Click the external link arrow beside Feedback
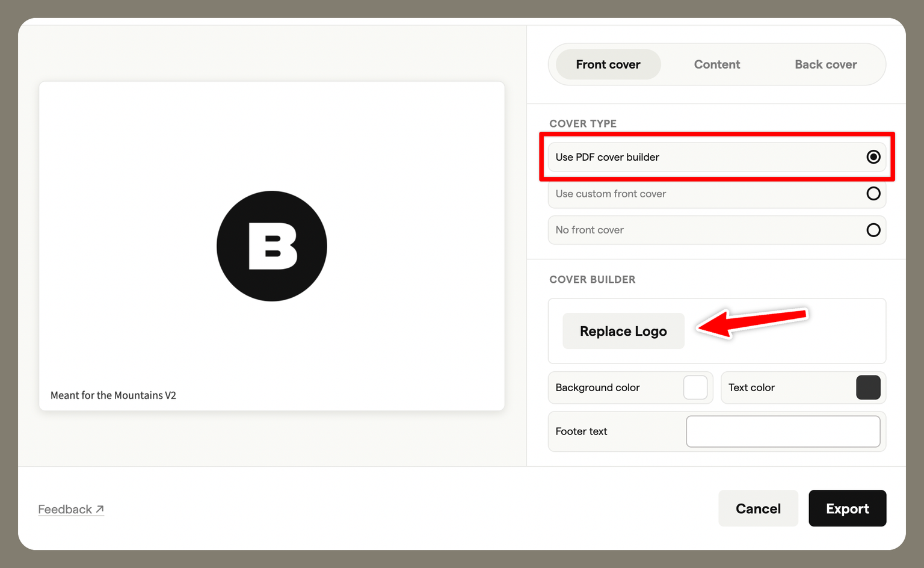This screenshot has height=568, width=924. pyautogui.click(x=100, y=508)
